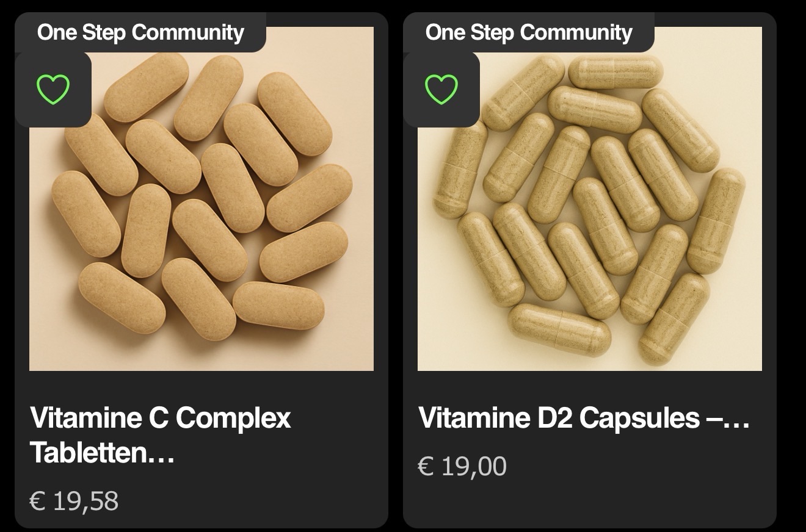This screenshot has height=532, width=806.
Task: Open One Step Community badge on Vitamine C card
Action: pos(140,32)
